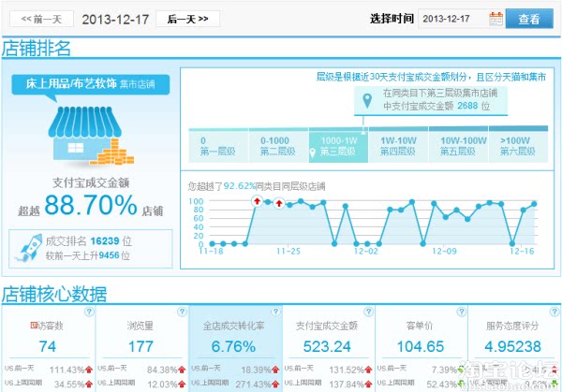Open help icon for 支付宝成交金额 card
The height and width of the screenshot is (392, 562).
[369, 312]
